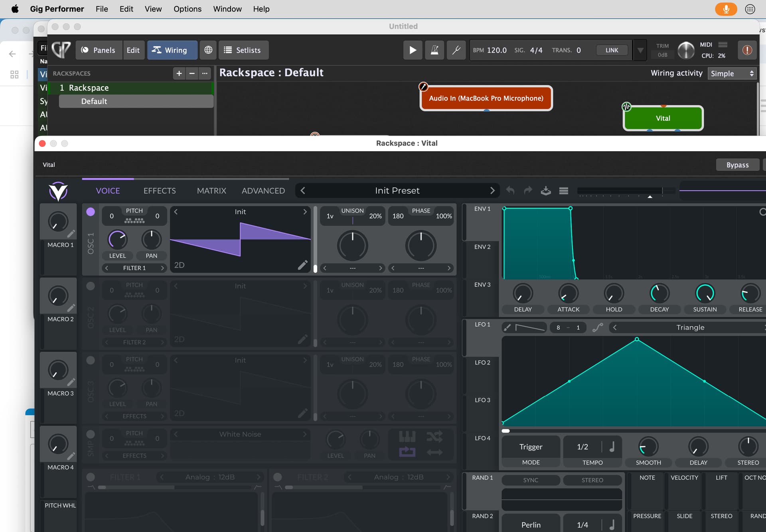Turn on the FILTER 1 power toggle
766x532 pixels.
tap(91, 477)
